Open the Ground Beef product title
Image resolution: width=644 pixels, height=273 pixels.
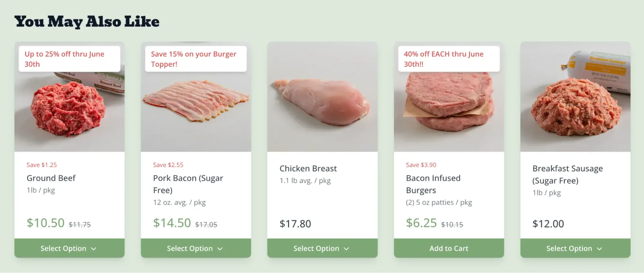[x=51, y=178]
